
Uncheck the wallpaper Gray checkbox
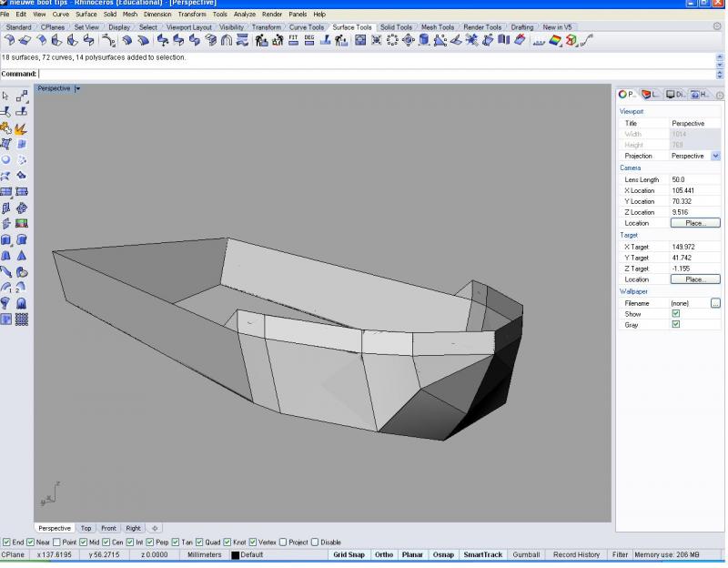point(675,324)
